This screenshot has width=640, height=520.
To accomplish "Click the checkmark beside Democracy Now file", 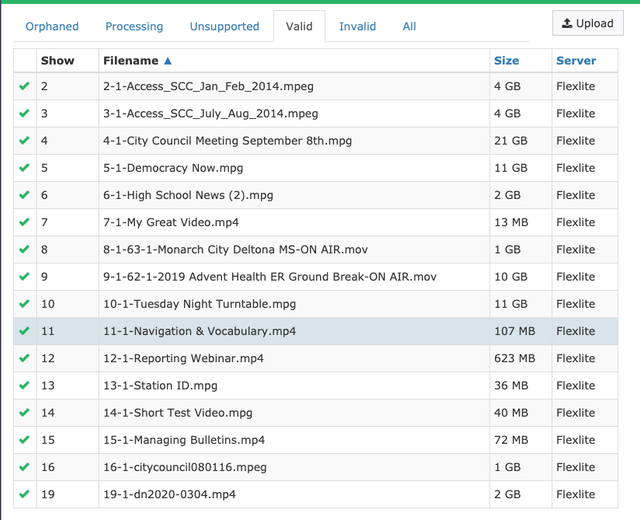I will tap(24, 168).
